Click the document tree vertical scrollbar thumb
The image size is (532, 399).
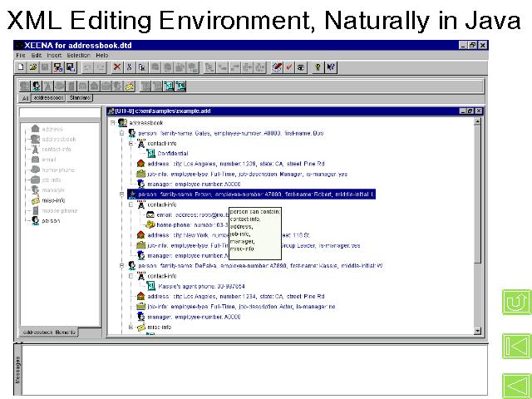pyautogui.click(x=477, y=194)
